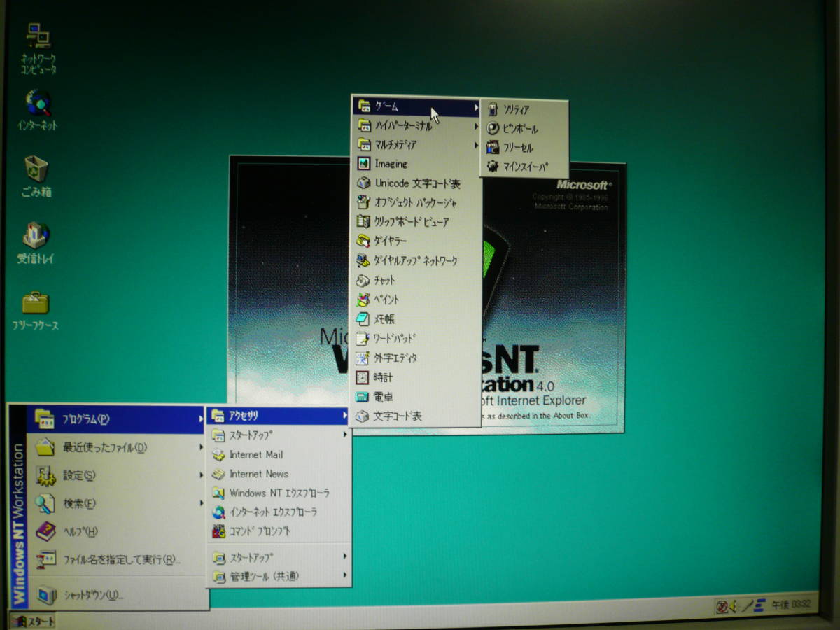Start チャット from the accessories menu
Image resolution: width=840 pixels, height=630 pixels.
(x=417, y=280)
